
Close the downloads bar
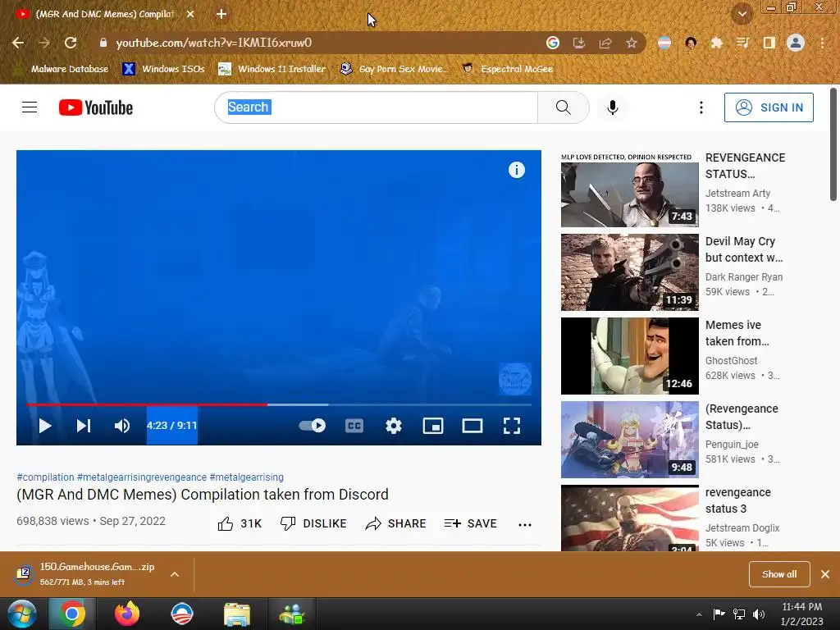tap(825, 574)
